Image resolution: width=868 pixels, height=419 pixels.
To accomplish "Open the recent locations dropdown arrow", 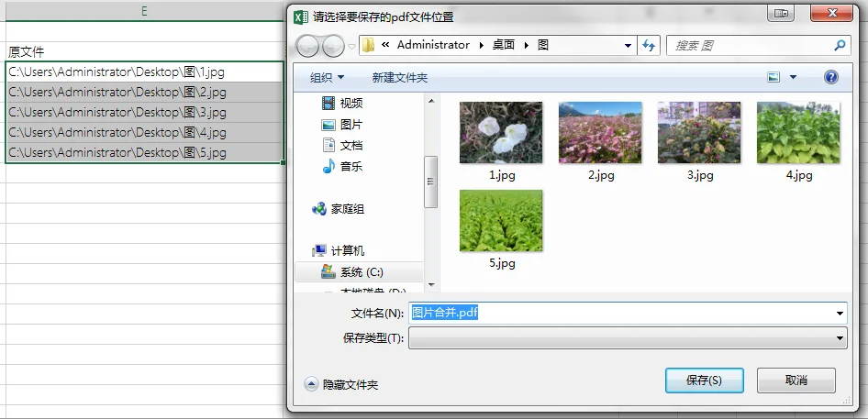I will coord(351,47).
